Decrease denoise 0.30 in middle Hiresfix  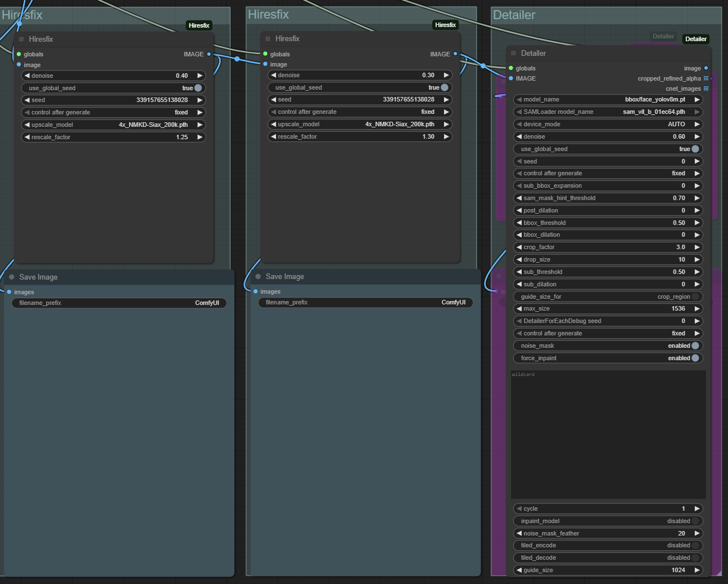(273, 75)
